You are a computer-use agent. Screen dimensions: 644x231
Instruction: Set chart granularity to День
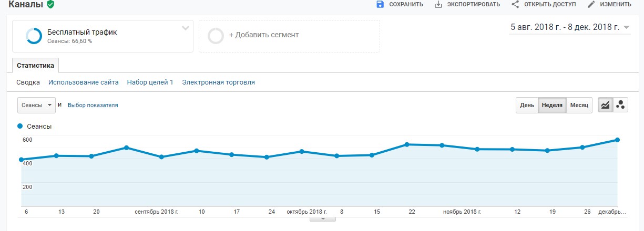(x=527, y=105)
